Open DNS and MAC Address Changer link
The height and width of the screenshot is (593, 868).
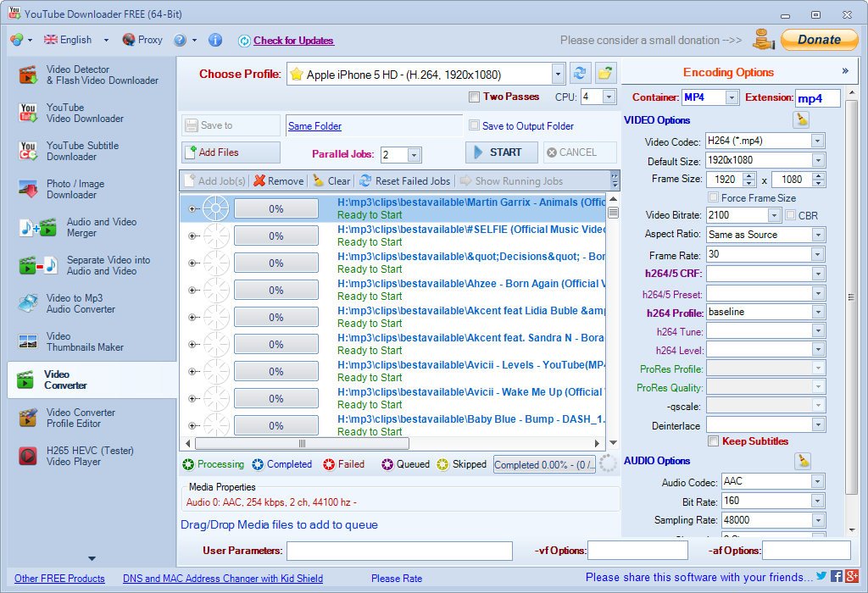coord(223,578)
